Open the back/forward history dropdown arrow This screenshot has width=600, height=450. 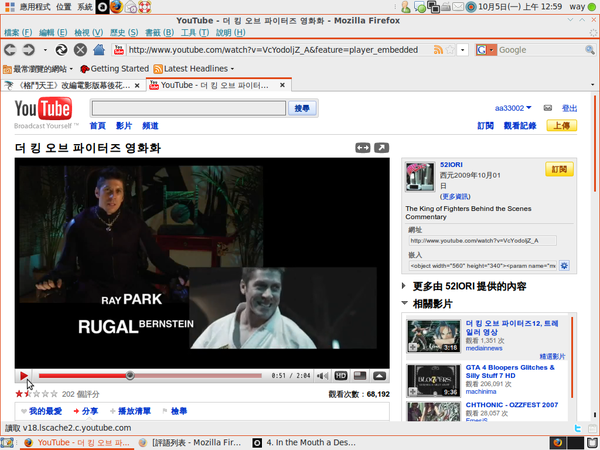tap(45, 50)
